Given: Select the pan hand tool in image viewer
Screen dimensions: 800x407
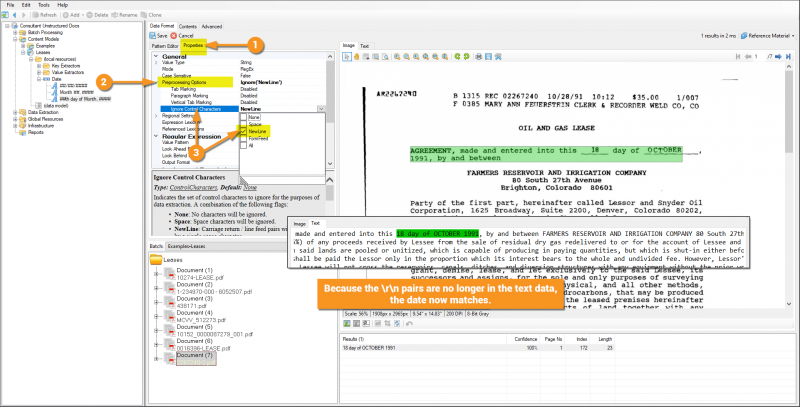Looking at the screenshot, I should (359, 57).
